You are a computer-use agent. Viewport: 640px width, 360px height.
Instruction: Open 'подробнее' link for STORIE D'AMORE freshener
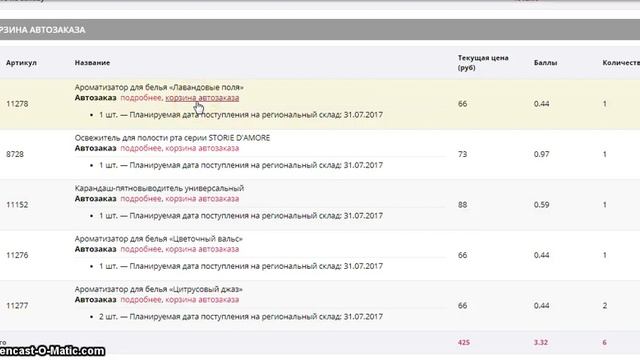point(141,149)
